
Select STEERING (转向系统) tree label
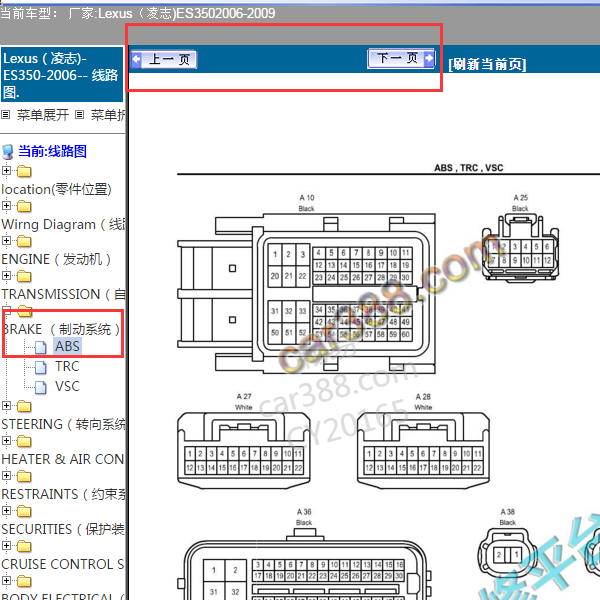[63, 424]
